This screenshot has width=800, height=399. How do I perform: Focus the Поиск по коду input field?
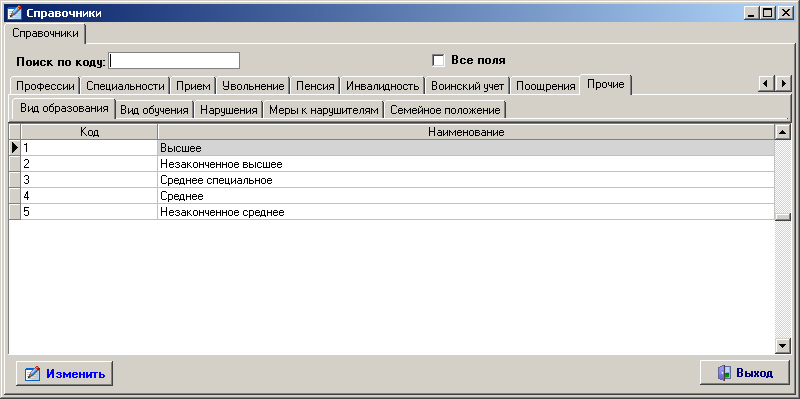[x=174, y=61]
